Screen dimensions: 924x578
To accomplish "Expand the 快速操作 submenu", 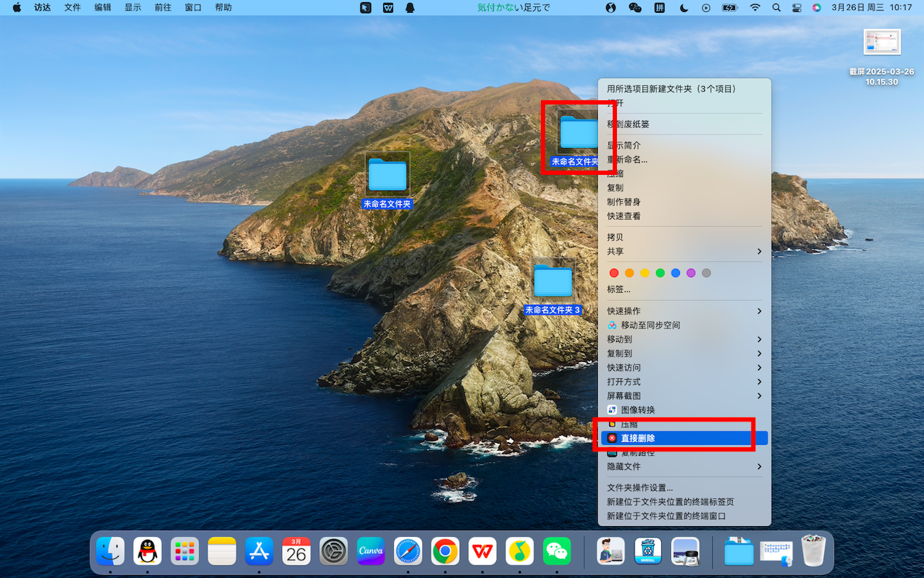I will point(684,311).
